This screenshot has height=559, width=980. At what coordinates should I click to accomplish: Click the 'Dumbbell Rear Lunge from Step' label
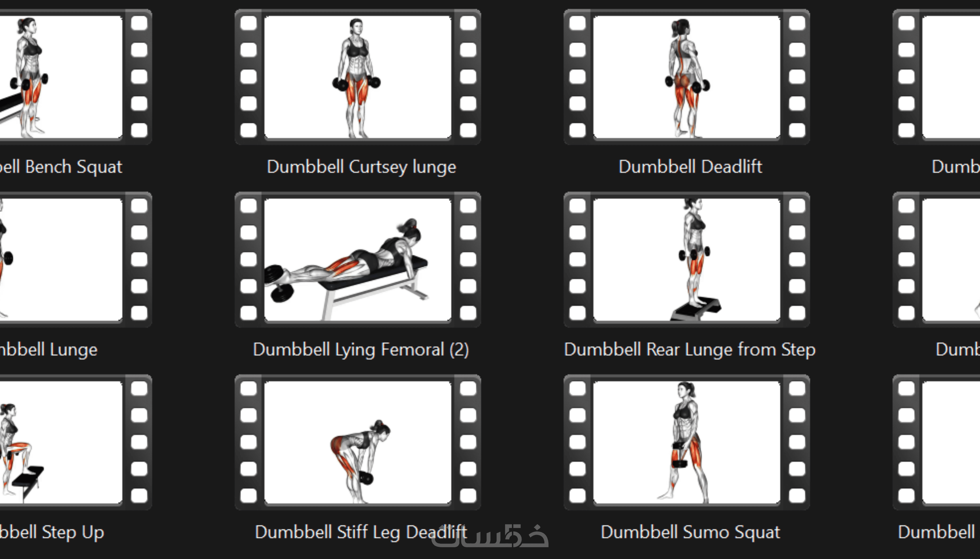click(x=689, y=350)
